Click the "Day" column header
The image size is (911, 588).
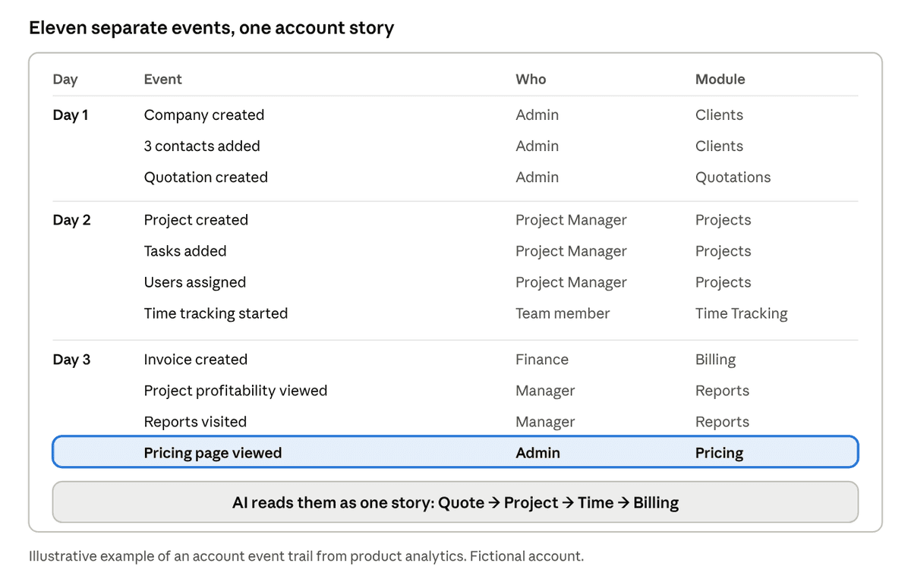click(65, 79)
